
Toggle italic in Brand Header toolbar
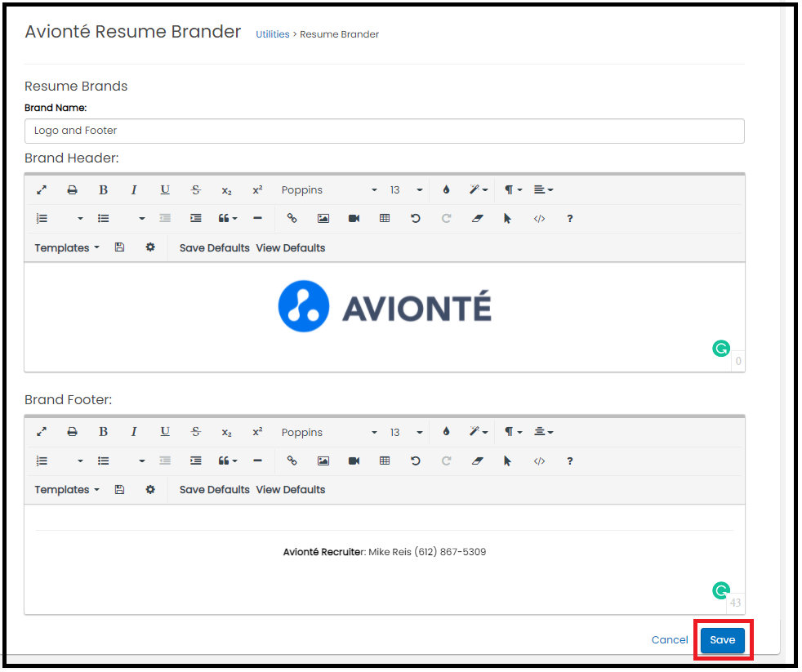[x=134, y=190]
